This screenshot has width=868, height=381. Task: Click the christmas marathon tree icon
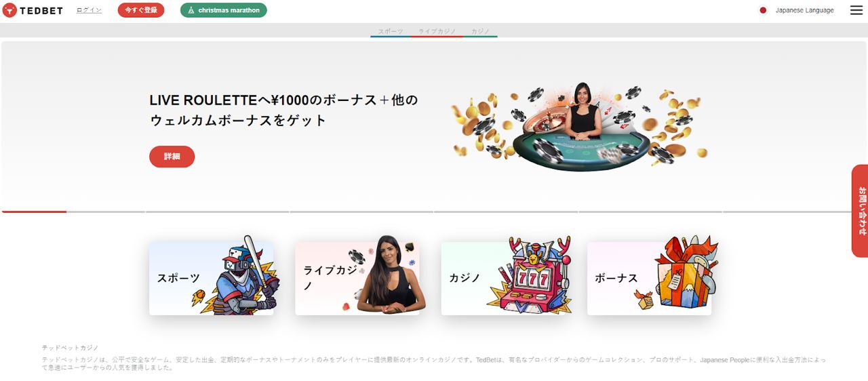[x=191, y=10]
